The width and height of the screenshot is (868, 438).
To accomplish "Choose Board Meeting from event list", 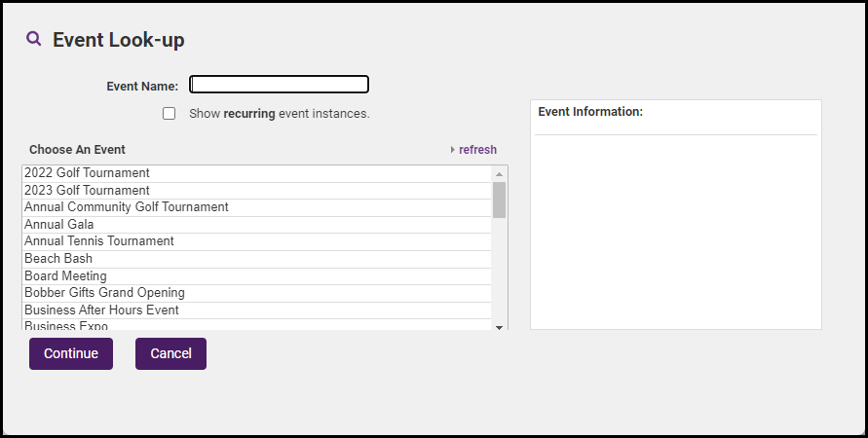I will (x=65, y=276).
